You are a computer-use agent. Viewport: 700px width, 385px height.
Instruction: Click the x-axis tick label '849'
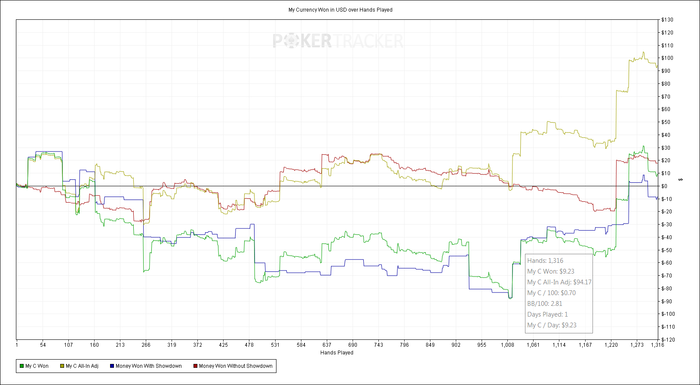pos(430,345)
